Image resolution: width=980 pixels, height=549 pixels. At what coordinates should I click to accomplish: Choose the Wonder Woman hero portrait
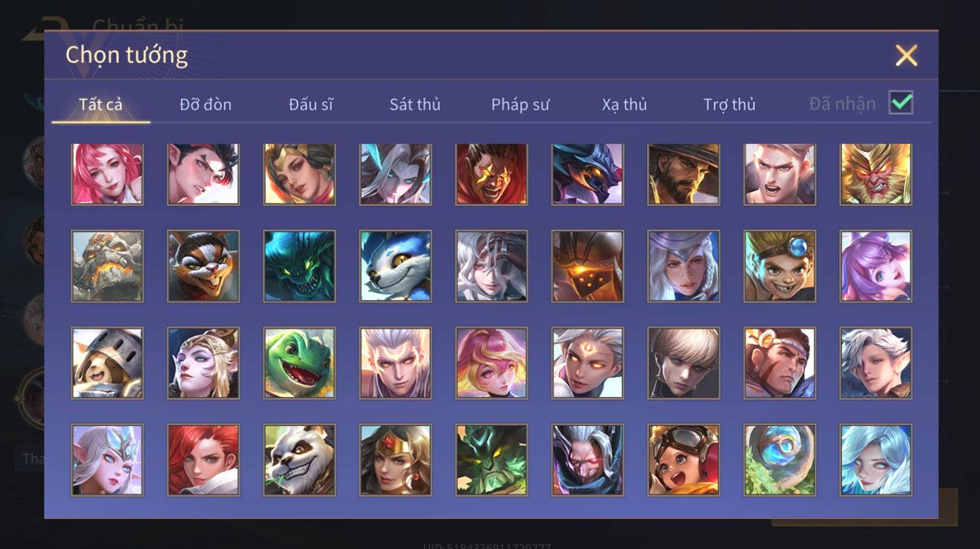coord(395,460)
